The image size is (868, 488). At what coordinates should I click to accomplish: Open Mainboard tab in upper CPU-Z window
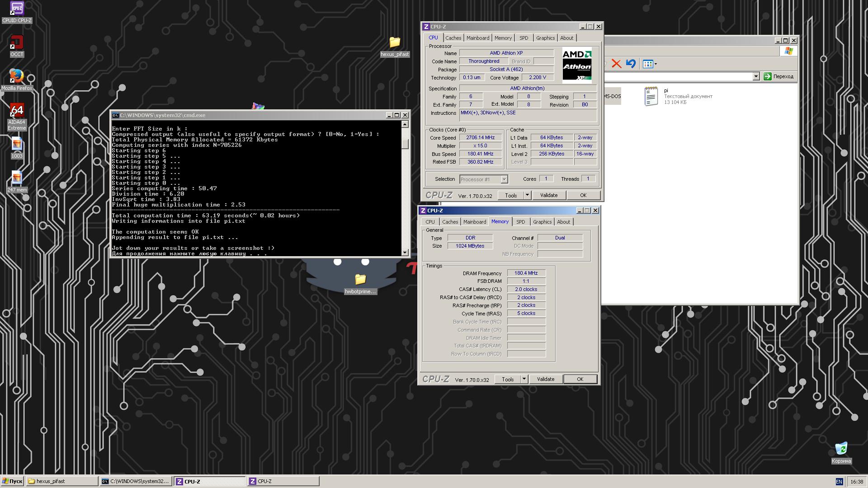point(477,38)
